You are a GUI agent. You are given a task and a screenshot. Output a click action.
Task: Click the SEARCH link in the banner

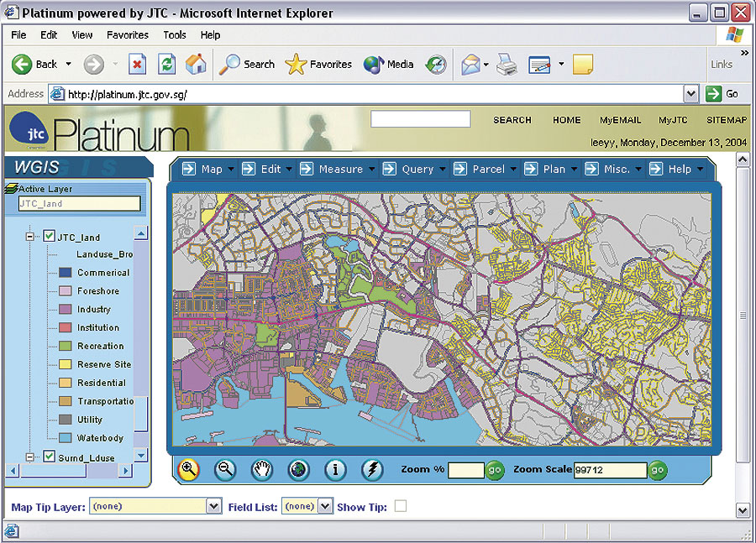point(512,120)
